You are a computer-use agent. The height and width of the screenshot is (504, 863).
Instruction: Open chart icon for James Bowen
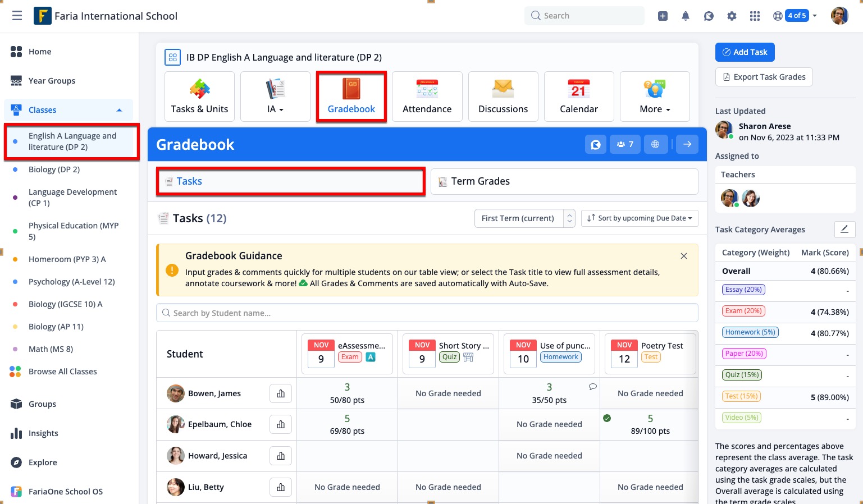click(281, 393)
